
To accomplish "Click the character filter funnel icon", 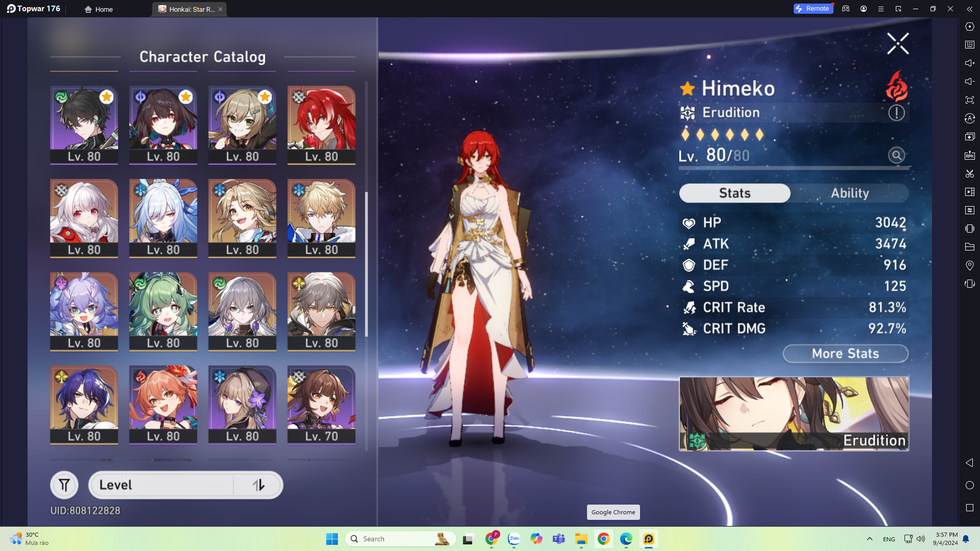I will pyautogui.click(x=64, y=485).
